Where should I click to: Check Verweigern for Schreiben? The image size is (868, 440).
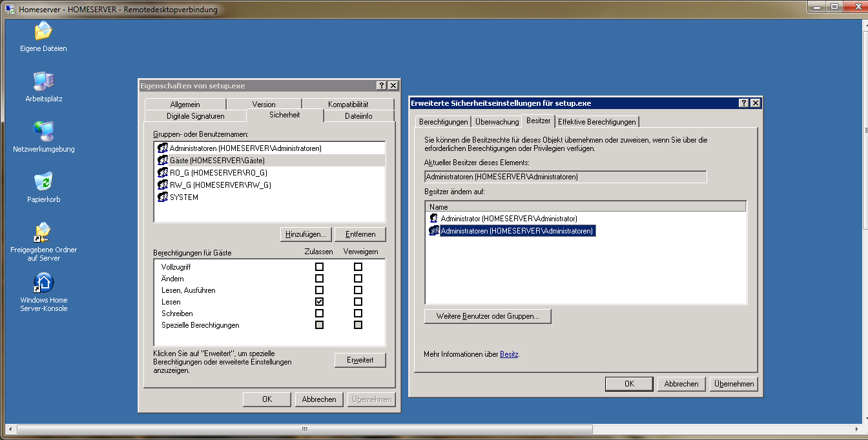pyautogui.click(x=357, y=313)
